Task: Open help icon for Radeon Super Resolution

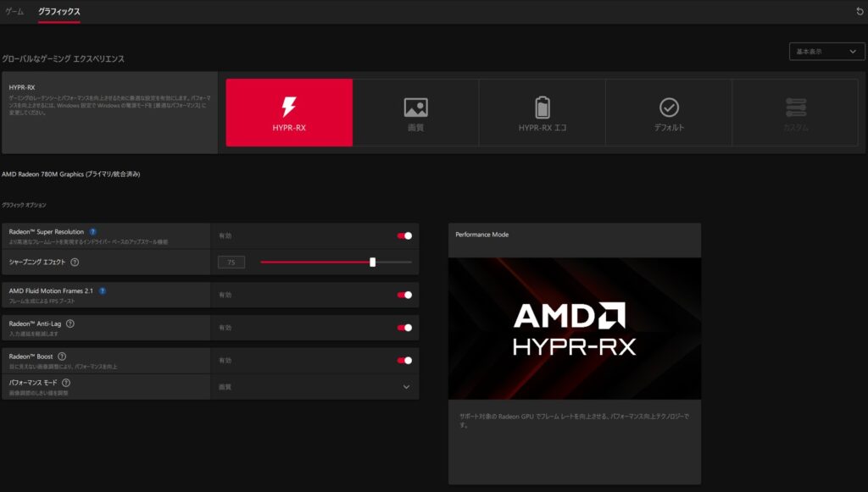Action: (x=93, y=232)
